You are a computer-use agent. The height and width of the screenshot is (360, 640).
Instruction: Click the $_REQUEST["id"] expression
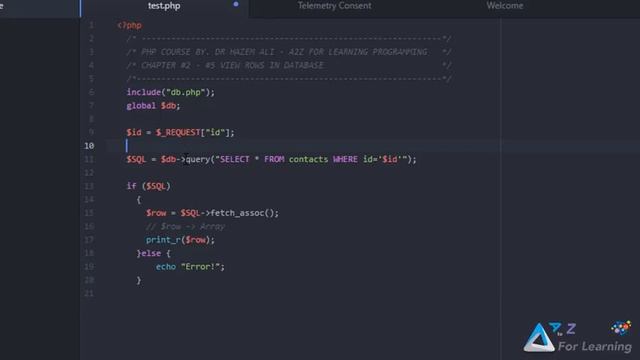click(x=192, y=133)
